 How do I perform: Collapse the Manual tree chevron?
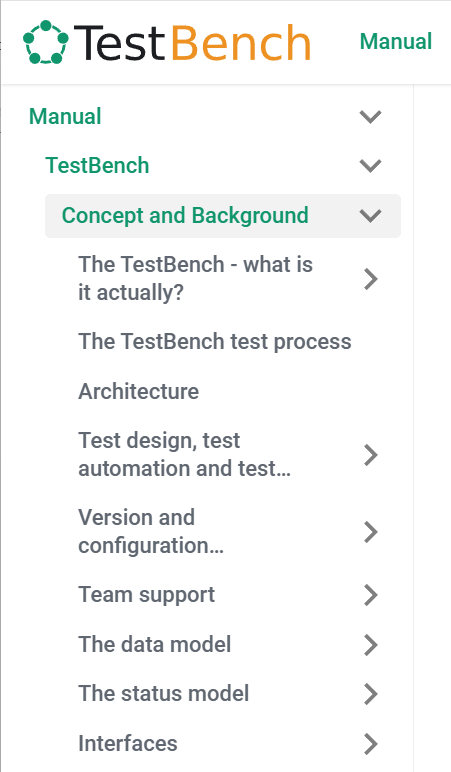coord(370,117)
